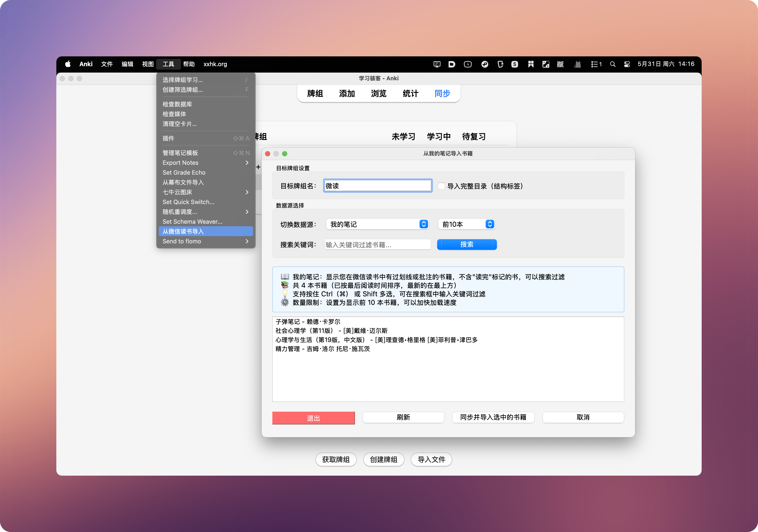Click the bookmark-shaped icon in menu bar

coord(531,64)
